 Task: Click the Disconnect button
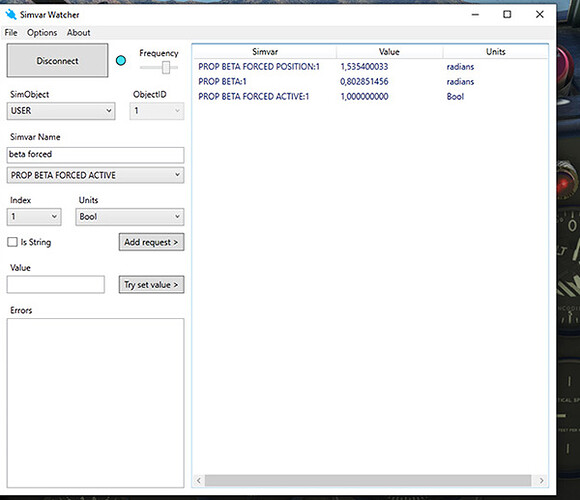coord(57,60)
